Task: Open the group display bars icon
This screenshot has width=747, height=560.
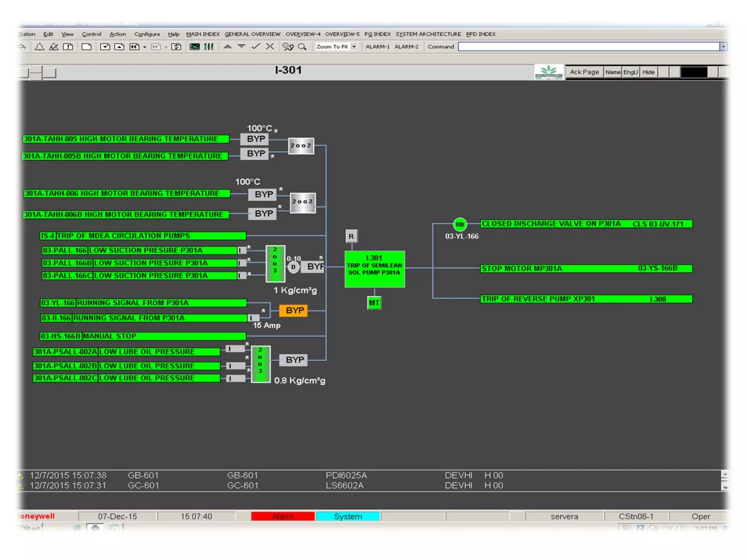Action: (209, 47)
